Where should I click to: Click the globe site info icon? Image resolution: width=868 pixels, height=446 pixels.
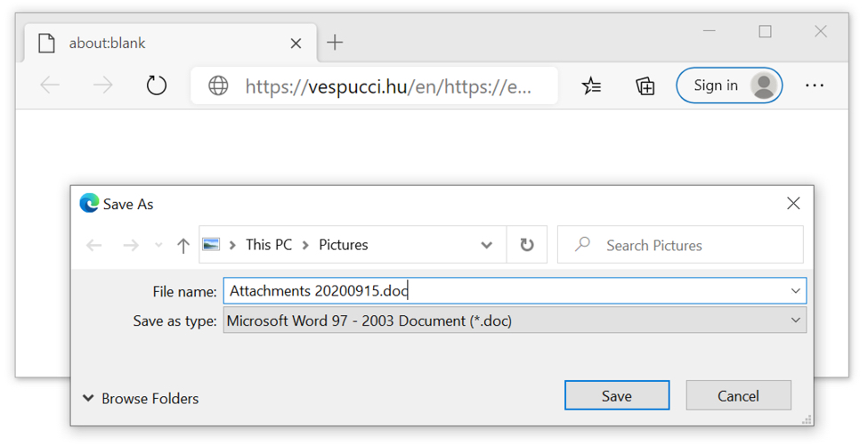(218, 85)
